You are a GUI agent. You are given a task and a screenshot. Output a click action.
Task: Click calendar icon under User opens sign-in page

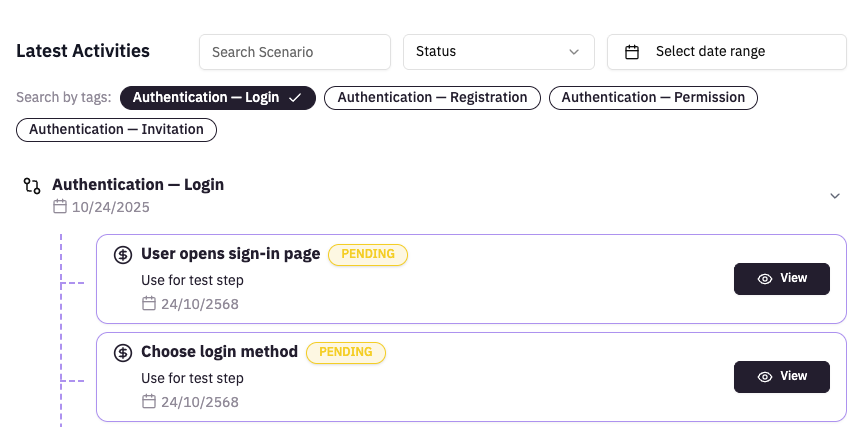coord(149,304)
